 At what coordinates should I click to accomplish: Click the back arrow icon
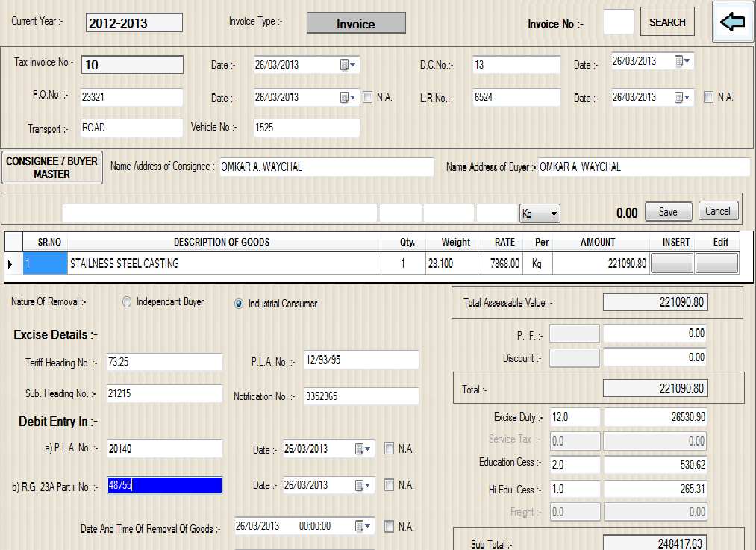(733, 22)
